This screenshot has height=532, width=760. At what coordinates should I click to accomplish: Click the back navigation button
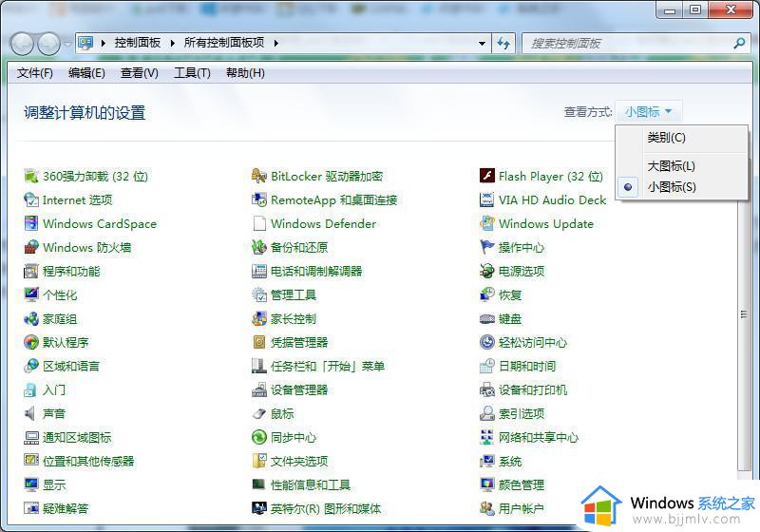(x=22, y=44)
